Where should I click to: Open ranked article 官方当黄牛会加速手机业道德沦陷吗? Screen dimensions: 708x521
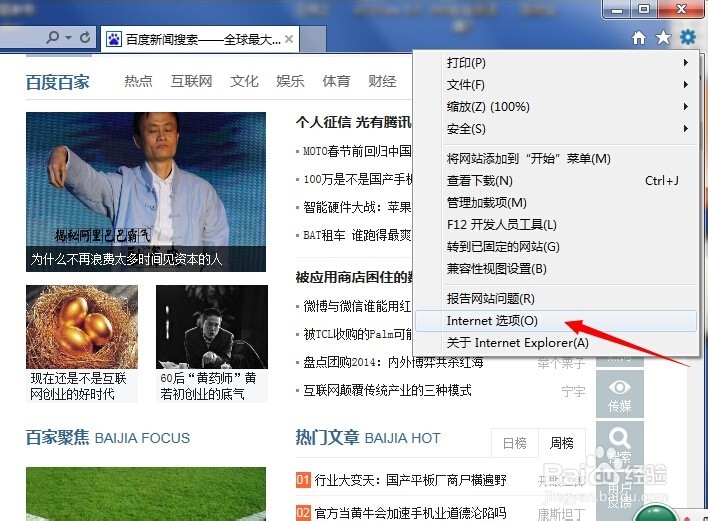pyautogui.click(x=410, y=513)
